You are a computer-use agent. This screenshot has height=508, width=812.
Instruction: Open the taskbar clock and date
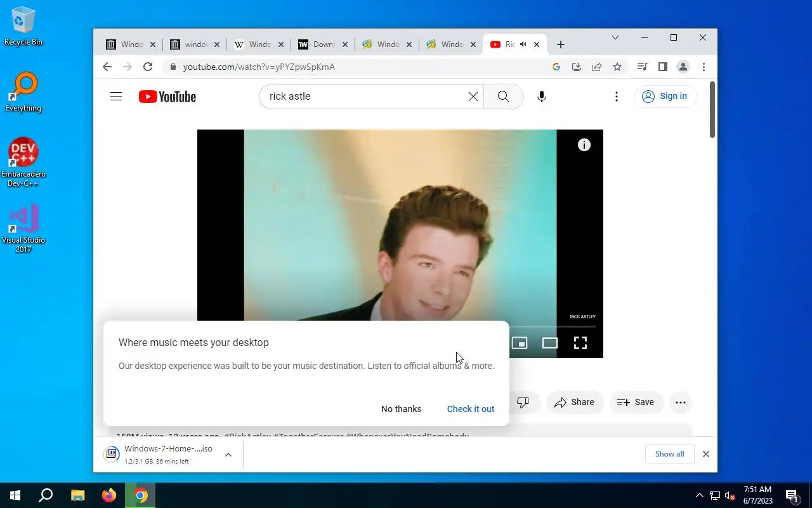pyautogui.click(x=757, y=495)
